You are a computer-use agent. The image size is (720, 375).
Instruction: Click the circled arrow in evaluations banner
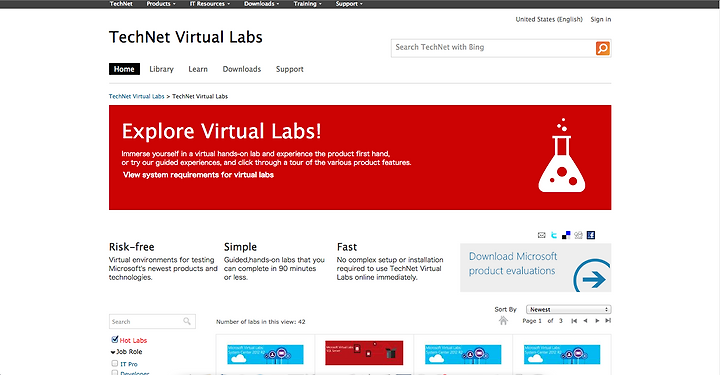point(593,276)
